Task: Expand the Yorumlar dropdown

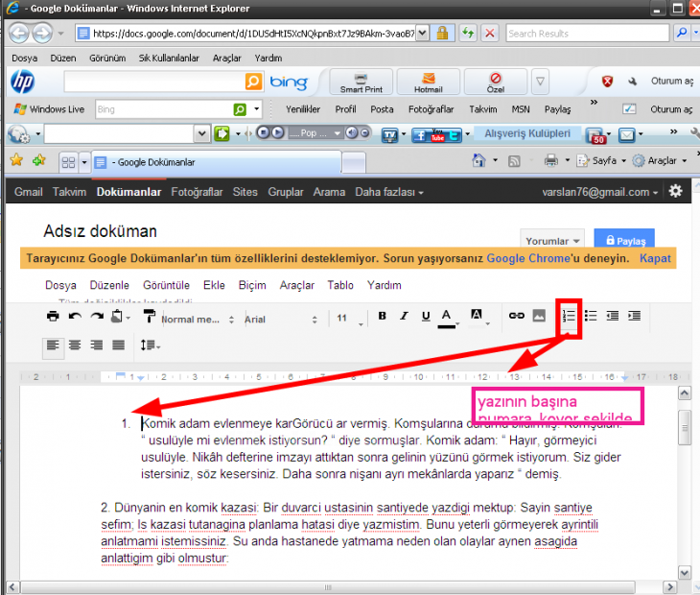Action: coord(553,241)
